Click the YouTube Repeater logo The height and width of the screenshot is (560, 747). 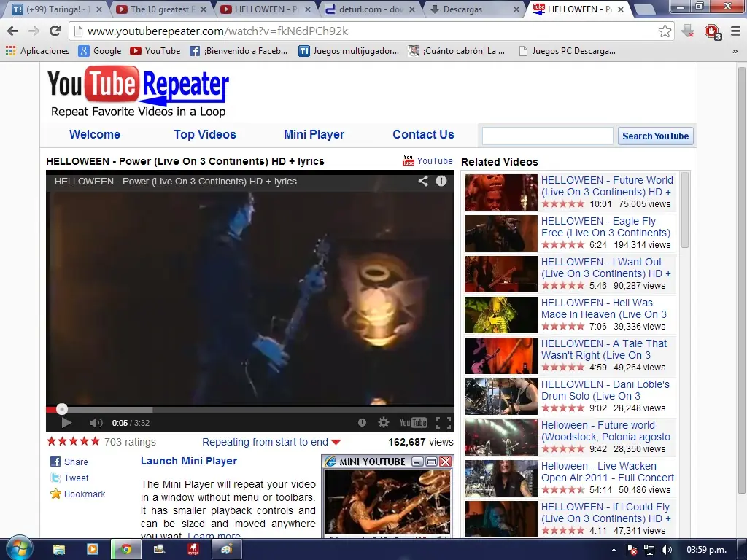[138, 91]
